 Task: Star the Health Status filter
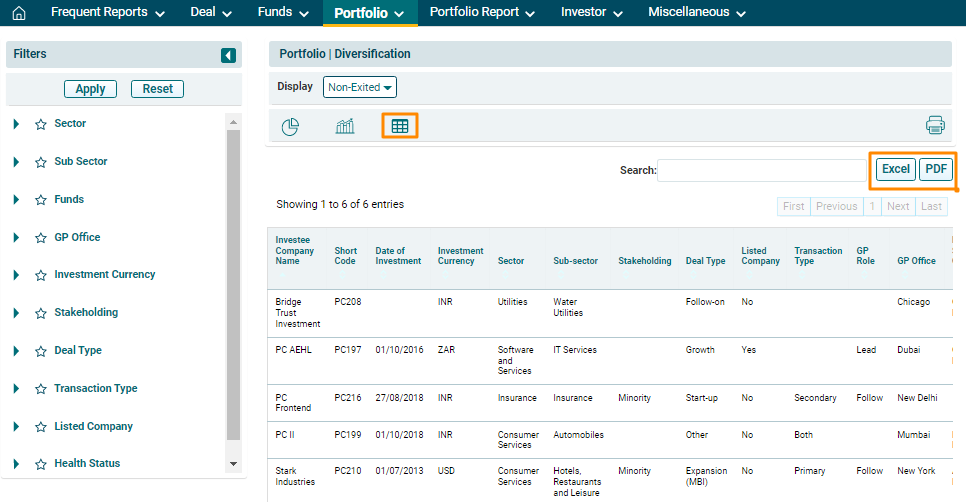click(x=41, y=464)
